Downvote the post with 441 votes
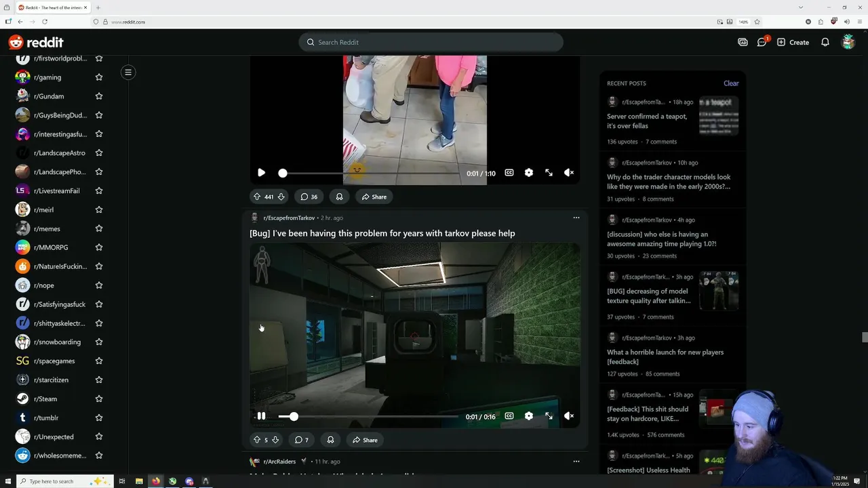Screen dimensions: 868x488 281,197
